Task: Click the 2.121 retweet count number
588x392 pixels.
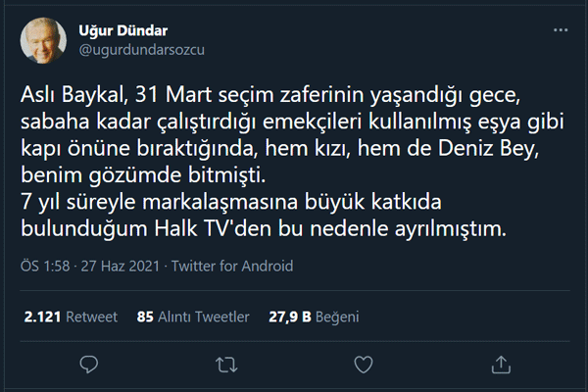Action: 42,317
